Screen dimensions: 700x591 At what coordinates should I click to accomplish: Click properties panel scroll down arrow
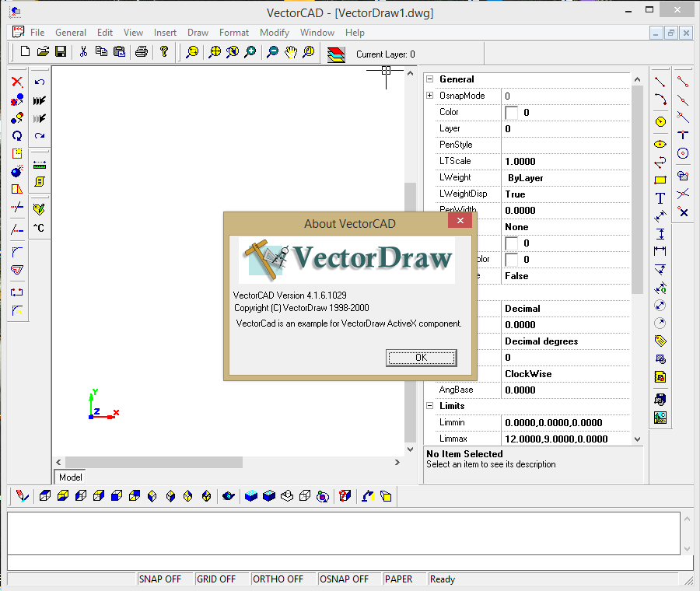638,439
